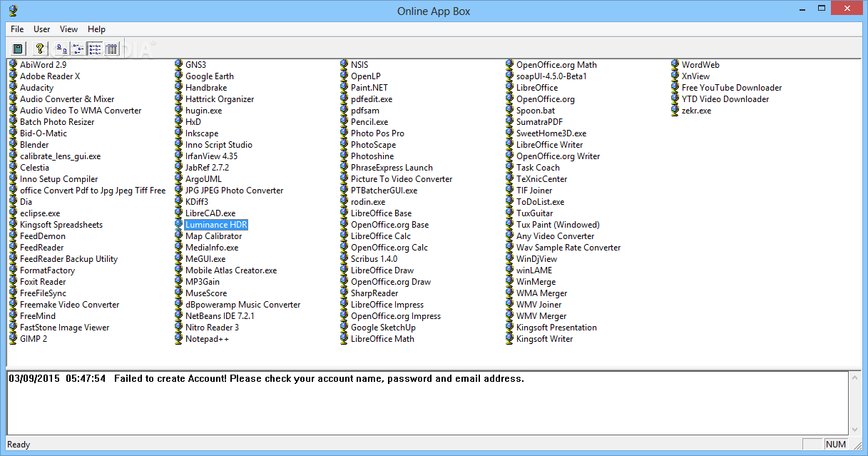Select FastStone Image Viewer
The height and width of the screenshot is (456, 868).
tap(65, 328)
